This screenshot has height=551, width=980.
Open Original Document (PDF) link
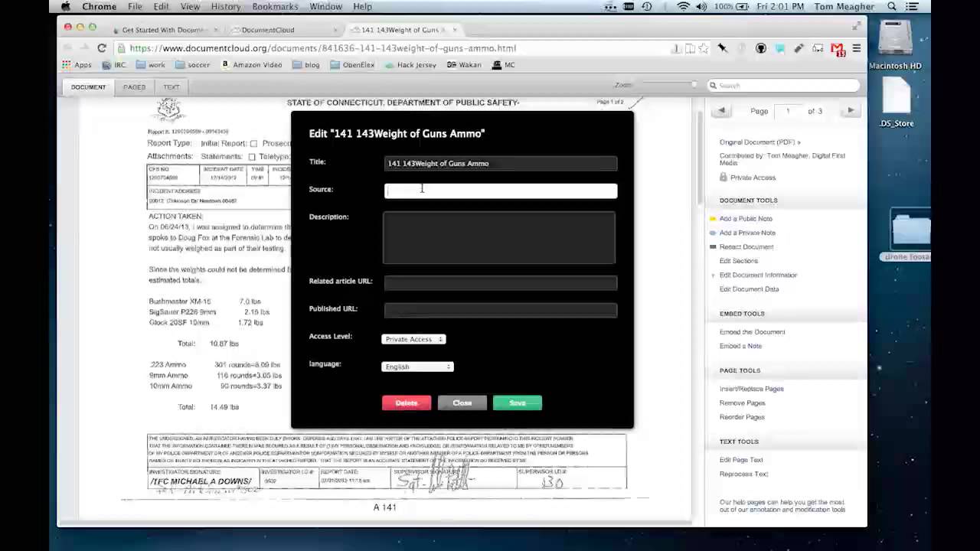pyautogui.click(x=759, y=142)
